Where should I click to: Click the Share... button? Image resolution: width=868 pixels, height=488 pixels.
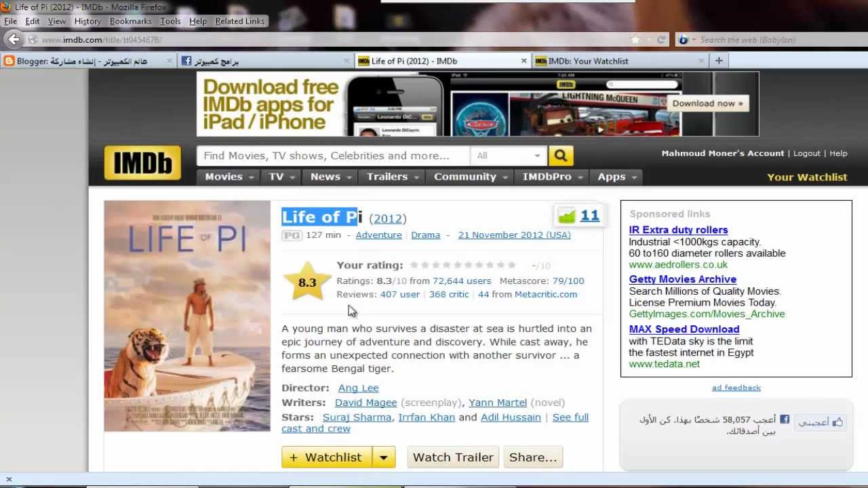pos(533,457)
